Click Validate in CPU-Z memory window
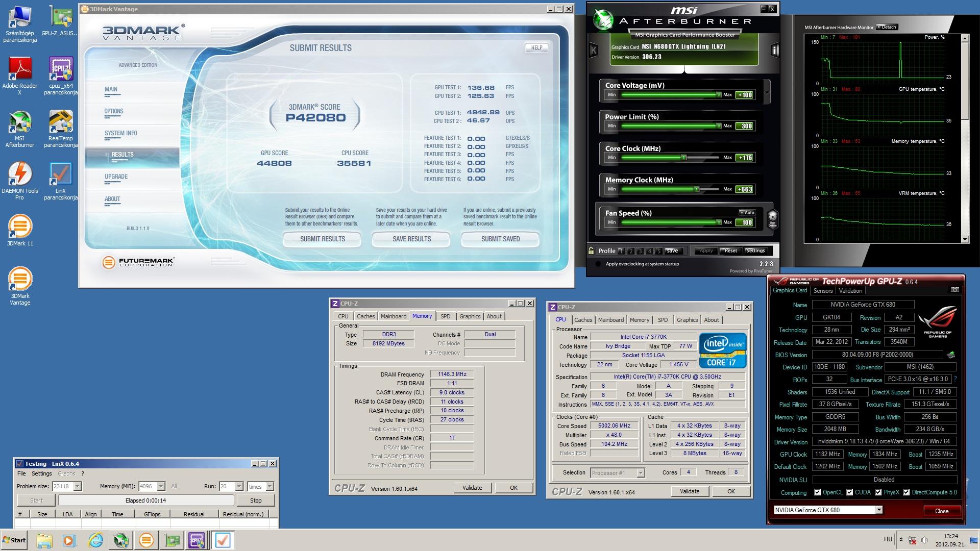Viewport: 980px width, 551px height. click(x=472, y=488)
